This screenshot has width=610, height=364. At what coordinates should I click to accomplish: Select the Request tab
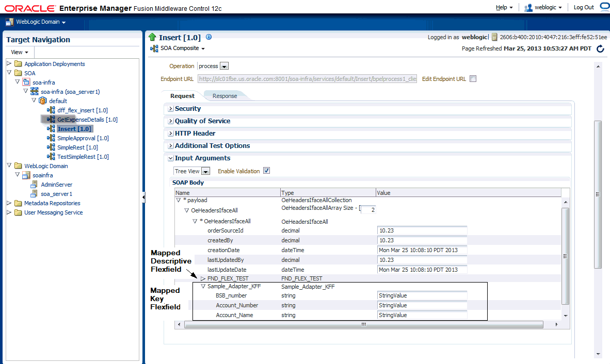(x=183, y=96)
